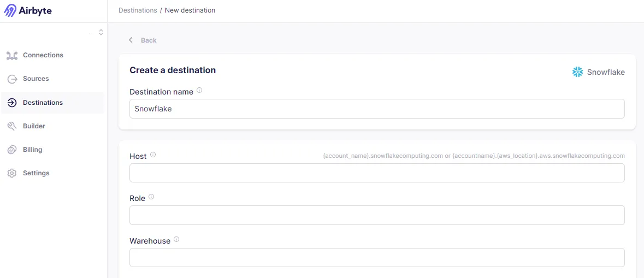Click the Back chevron arrow
The width and height of the screenshot is (644, 278).
click(131, 40)
